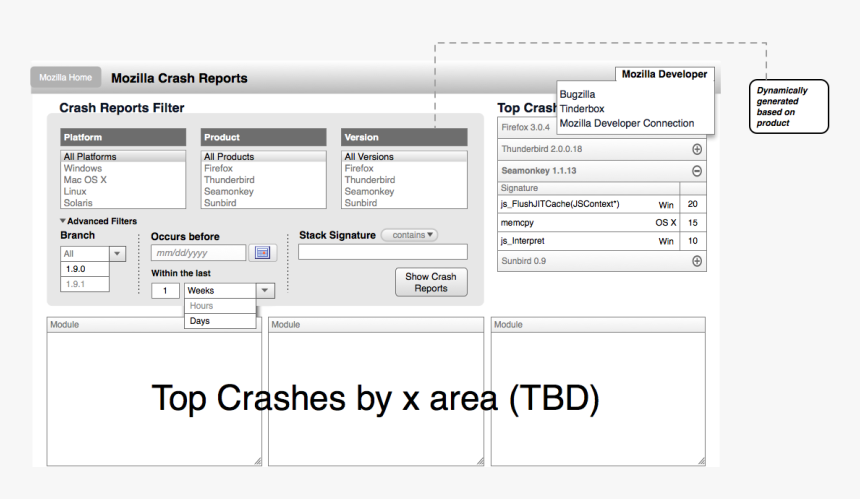This screenshot has height=499, width=860.
Task: Click crash count 15 cell
Action: 693,223
